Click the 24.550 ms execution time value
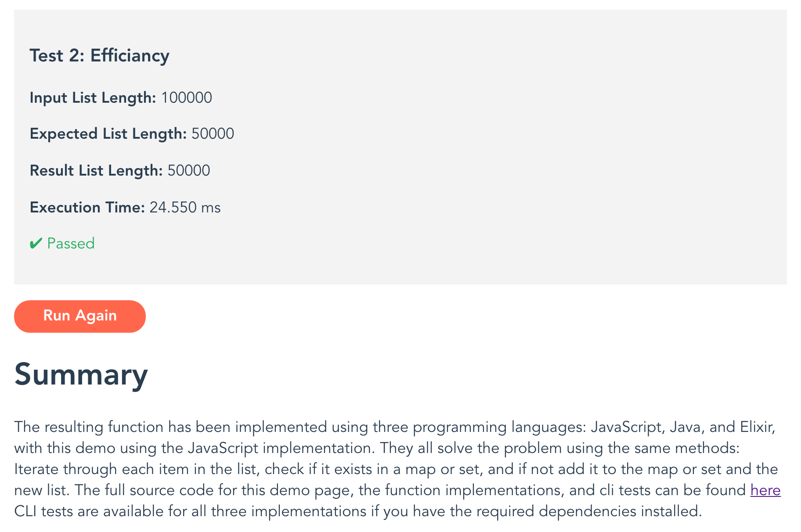The width and height of the screenshot is (801, 532). (185, 208)
